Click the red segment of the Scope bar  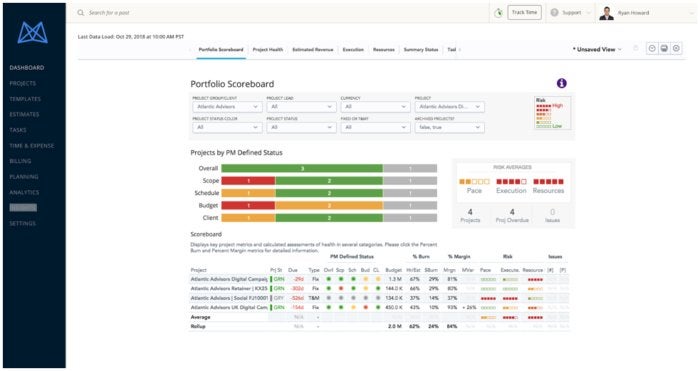(x=248, y=181)
